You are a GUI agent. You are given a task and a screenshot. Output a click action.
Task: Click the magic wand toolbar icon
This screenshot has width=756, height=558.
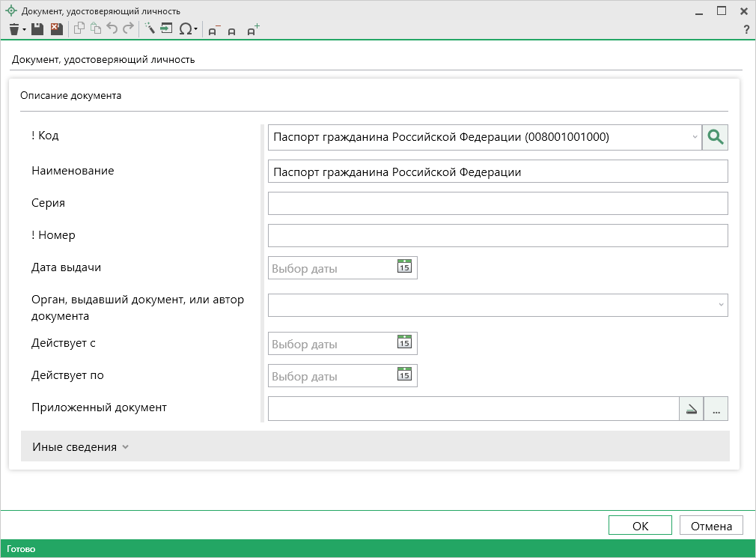click(149, 29)
